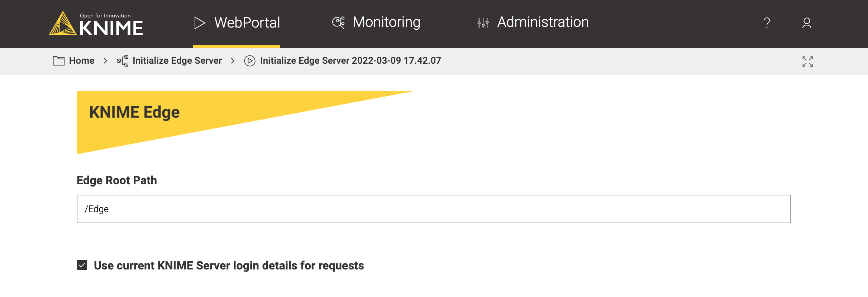
Task: Click the workflow icon in breadcrumb
Action: [x=123, y=61]
